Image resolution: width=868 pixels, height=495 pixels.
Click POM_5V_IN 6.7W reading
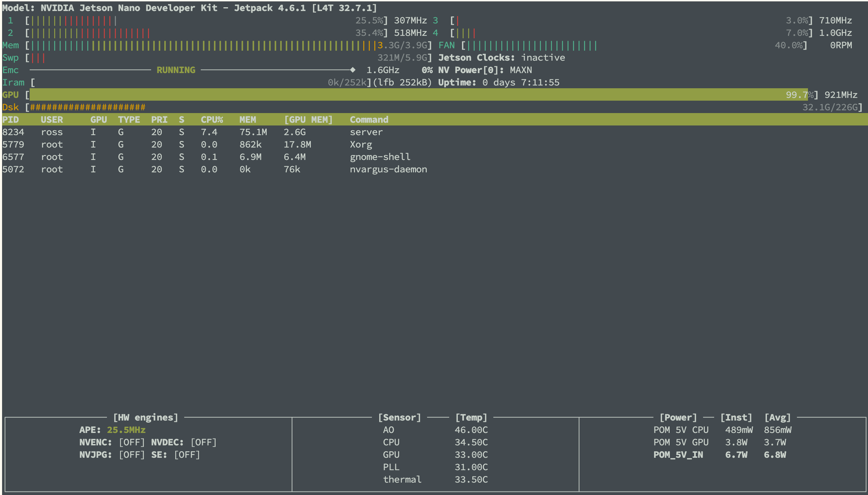736,455
